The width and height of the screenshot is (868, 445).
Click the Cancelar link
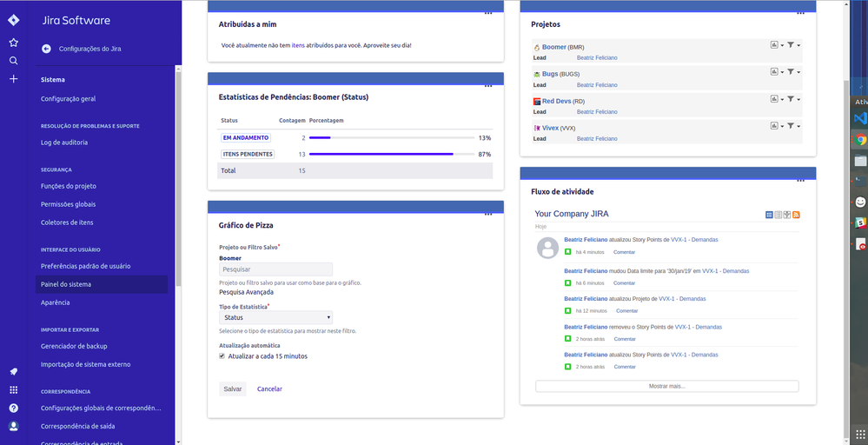(x=269, y=389)
